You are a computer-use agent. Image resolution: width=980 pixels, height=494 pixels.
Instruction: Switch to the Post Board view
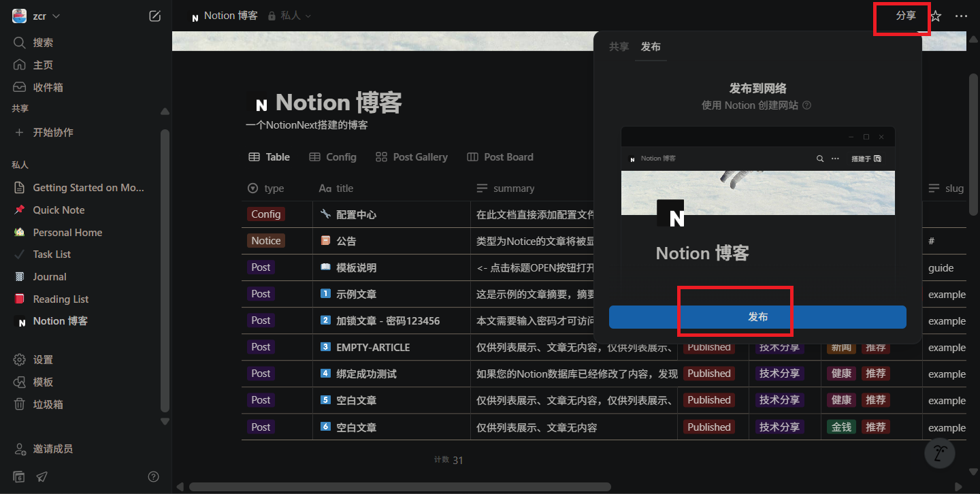coord(500,157)
